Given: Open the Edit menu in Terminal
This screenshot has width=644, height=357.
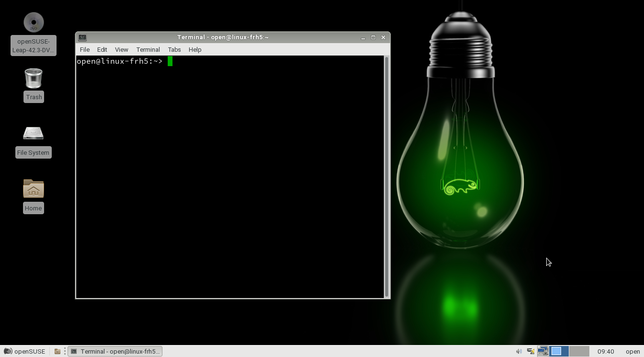Looking at the screenshot, I should (102, 49).
